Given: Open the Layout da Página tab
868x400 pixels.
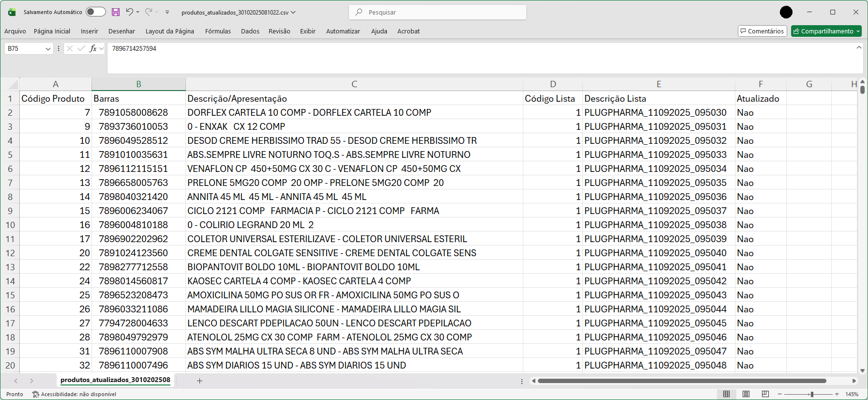Looking at the screenshot, I should 170,31.
